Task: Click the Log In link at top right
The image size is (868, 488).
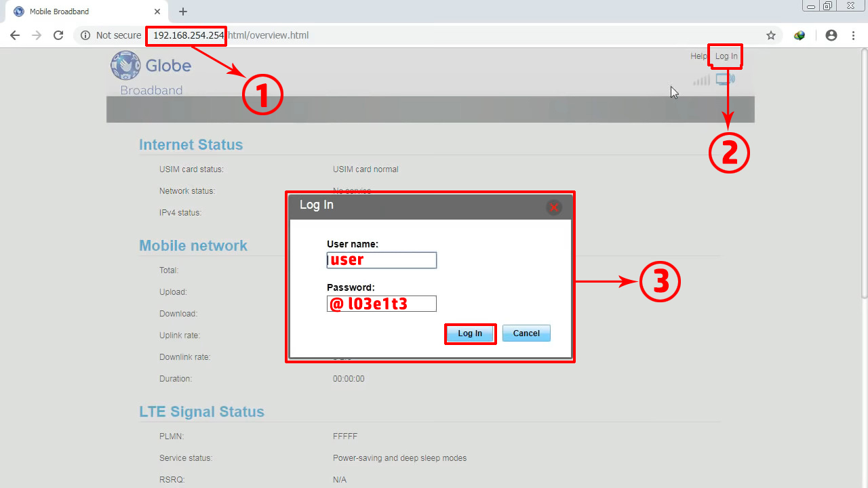Action: pyautogui.click(x=726, y=56)
